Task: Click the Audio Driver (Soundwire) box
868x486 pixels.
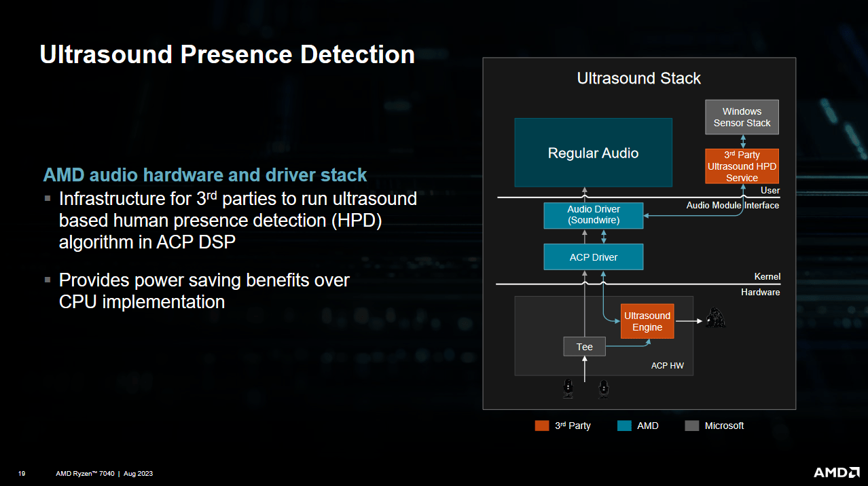Action: tap(593, 215)
